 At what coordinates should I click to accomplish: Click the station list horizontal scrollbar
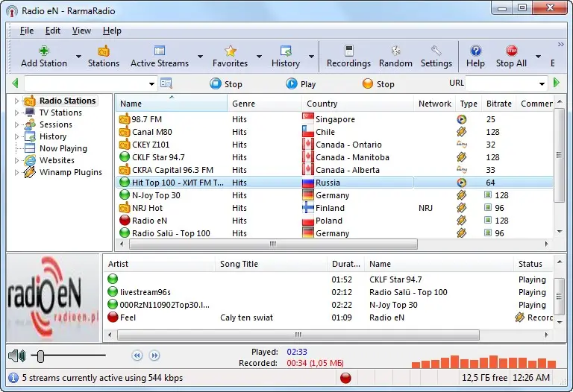click(x=273, y=244)
